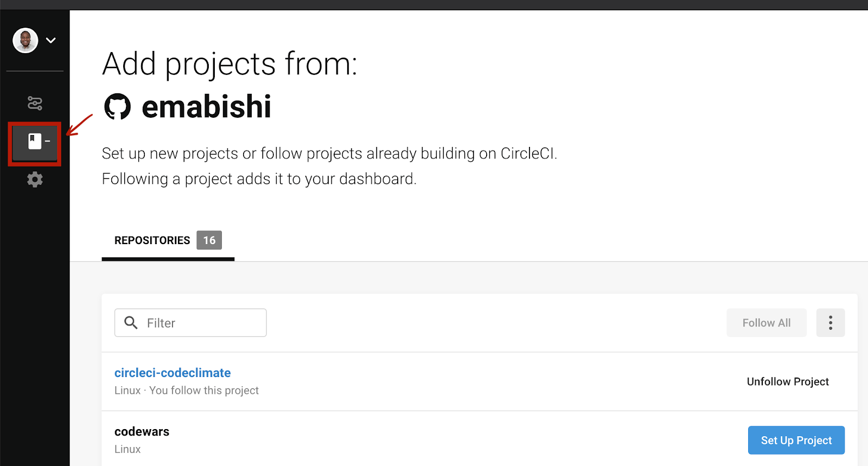Select the codewars repository name
This screenshot has width=868, height=466.
click(x=142, y=431)
